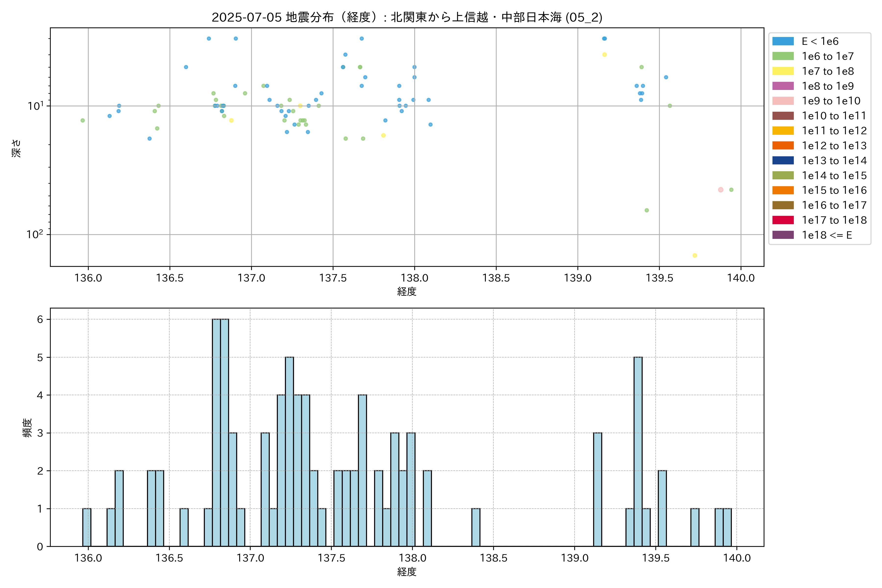Click the red '1e17 to 1e18' legend swatch
The height and width of the screenshot is (588, 882).
[783, 220]
